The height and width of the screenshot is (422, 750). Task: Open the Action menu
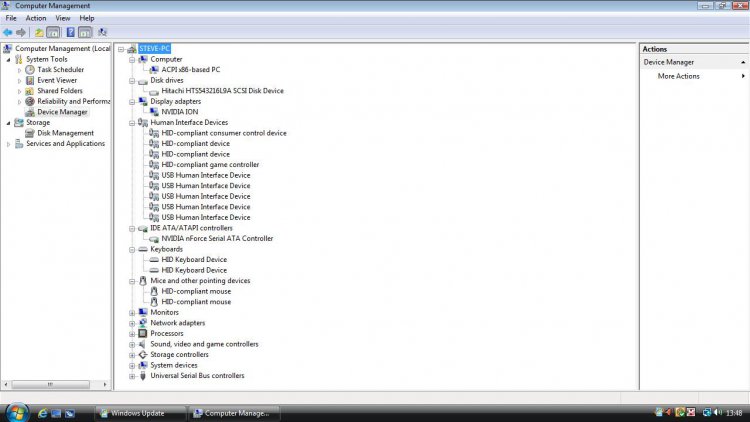click(x=36, y=18)
